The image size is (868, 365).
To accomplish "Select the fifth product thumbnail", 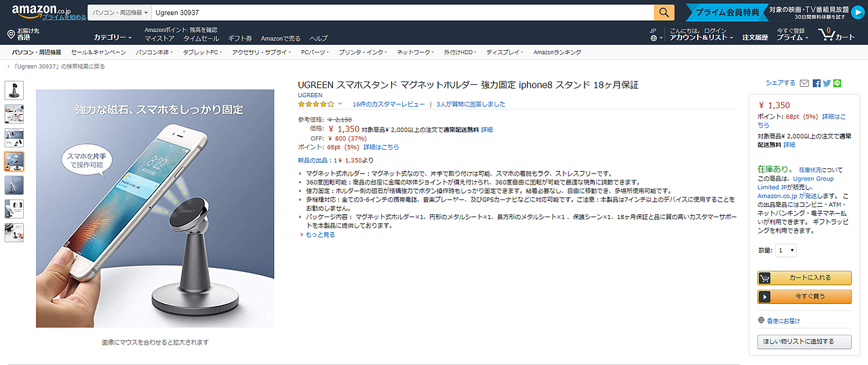I will 14,185.
